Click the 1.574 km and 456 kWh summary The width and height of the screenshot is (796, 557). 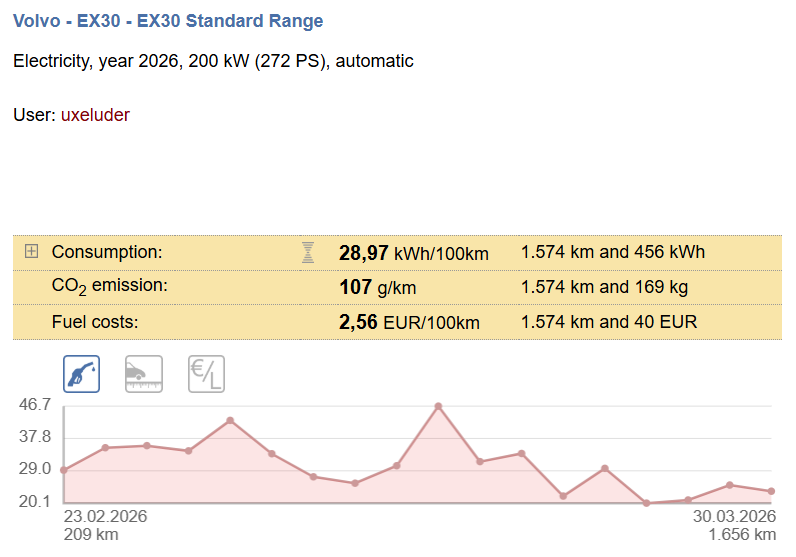(613, 252)
